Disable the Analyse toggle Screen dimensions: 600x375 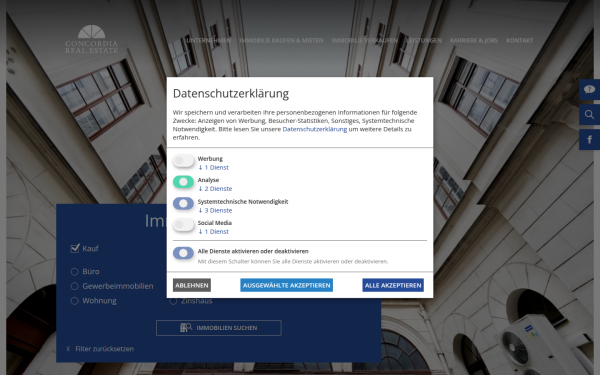point(183,182)
